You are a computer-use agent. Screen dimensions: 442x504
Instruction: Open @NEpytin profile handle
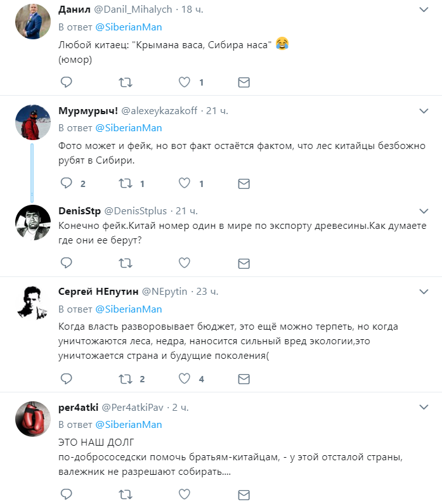coord(170,292)
